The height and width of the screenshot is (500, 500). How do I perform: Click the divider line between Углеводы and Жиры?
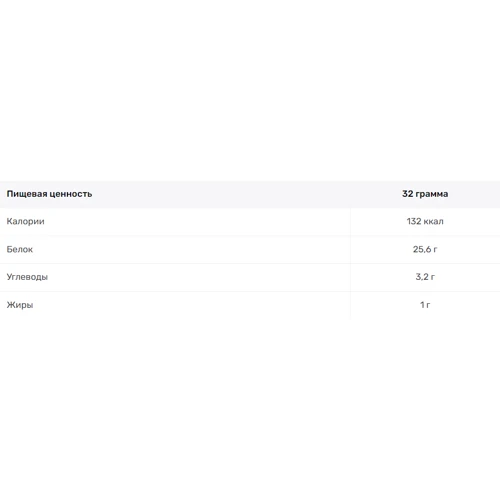click(x=250, y=291)
